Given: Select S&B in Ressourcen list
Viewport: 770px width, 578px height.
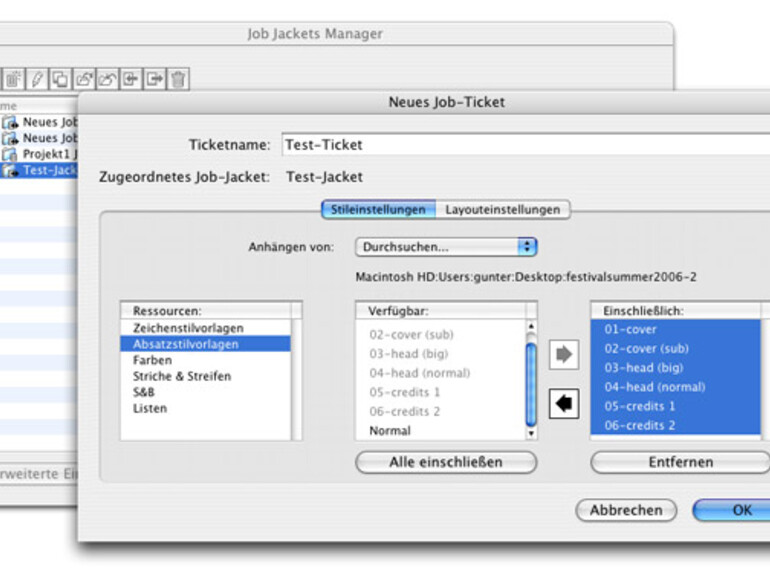Looking at the screenshot, I should click(x=206, y=392).
